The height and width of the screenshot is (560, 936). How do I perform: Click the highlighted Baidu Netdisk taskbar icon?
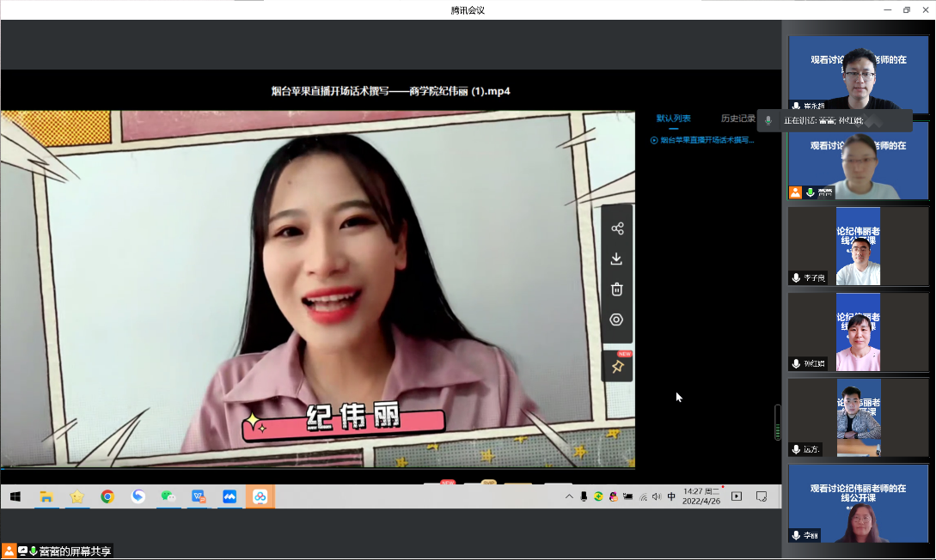260,496
